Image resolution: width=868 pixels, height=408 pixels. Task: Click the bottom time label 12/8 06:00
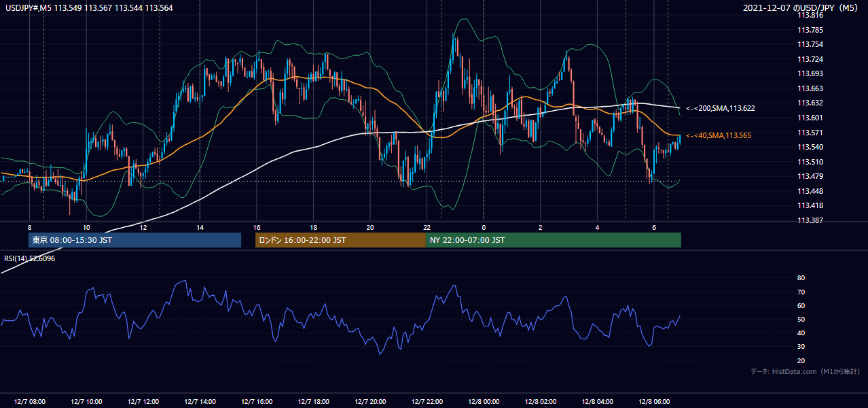tap(653, 402)
